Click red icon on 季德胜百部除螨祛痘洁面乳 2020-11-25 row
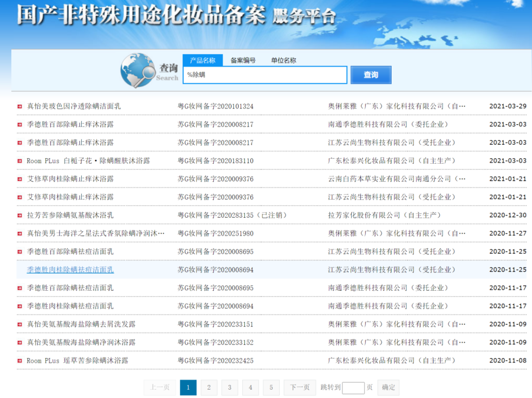Image resolution: width=532 pixels, height=398 pixels. pos(20,252)
